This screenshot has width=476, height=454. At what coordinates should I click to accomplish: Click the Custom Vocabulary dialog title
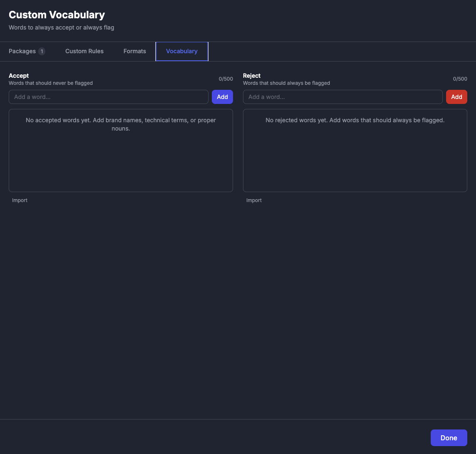(x=57, y=15)
